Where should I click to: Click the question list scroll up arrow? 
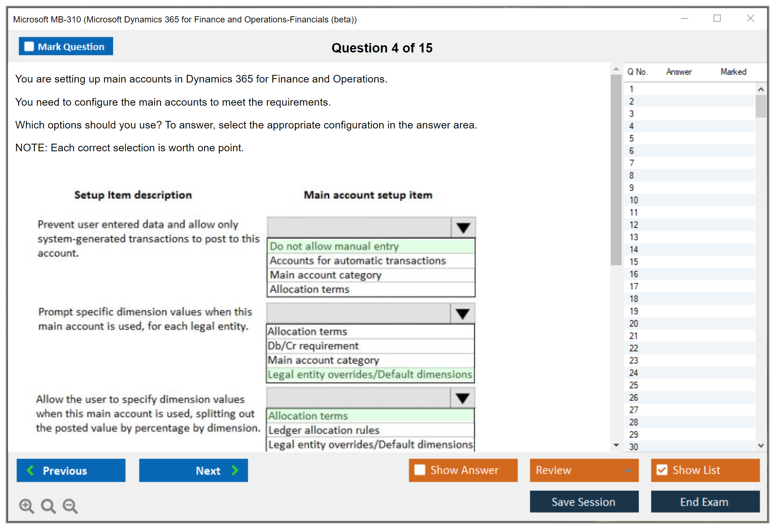pyautogui.click(x=761, y=89)
